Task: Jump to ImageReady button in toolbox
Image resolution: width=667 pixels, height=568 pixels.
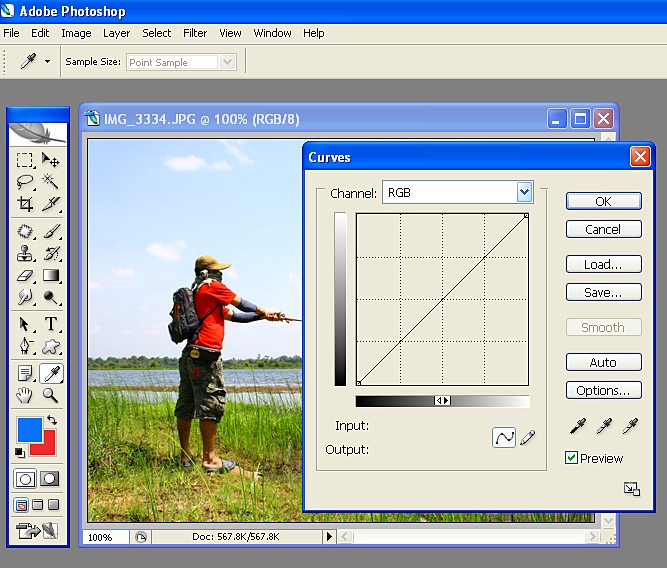Action: click(x=37, y=531)
